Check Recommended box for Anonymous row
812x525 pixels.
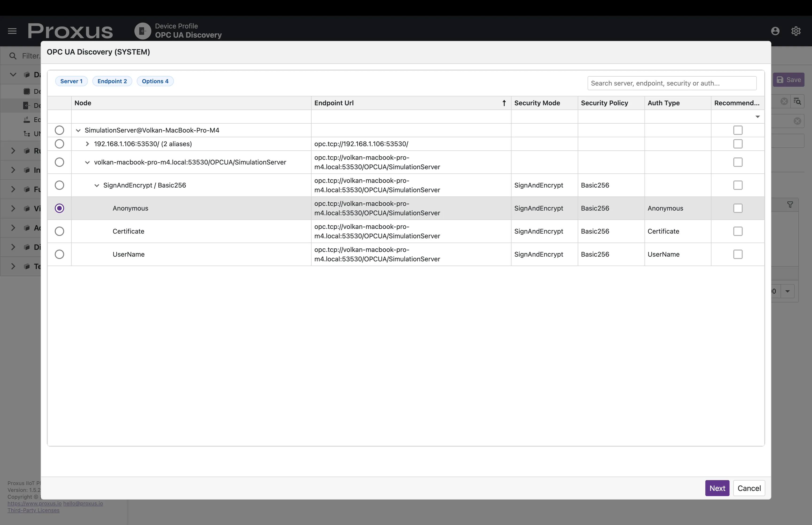pyautogui.click(x=738, y=208)
